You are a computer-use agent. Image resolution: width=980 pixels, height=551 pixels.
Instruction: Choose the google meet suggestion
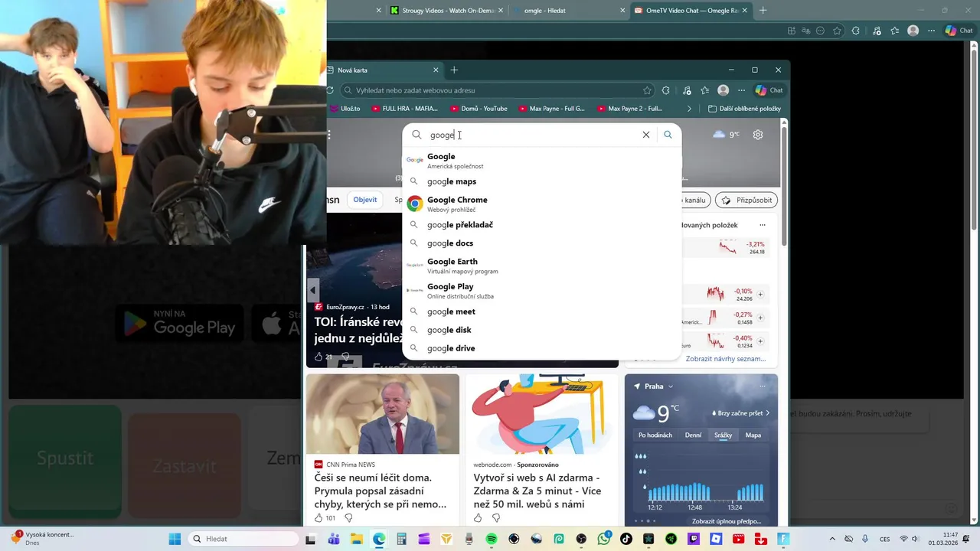(542, 311)
